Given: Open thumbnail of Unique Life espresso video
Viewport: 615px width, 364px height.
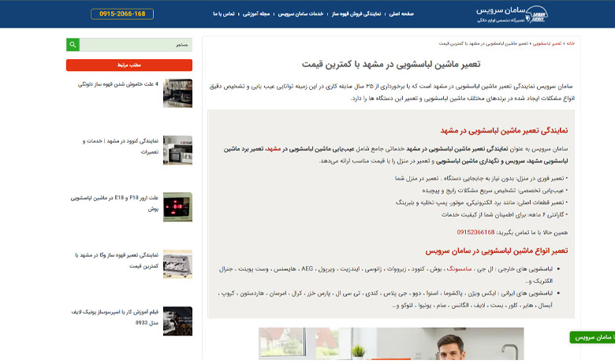Looking at the screenshot, I should 177,321.
